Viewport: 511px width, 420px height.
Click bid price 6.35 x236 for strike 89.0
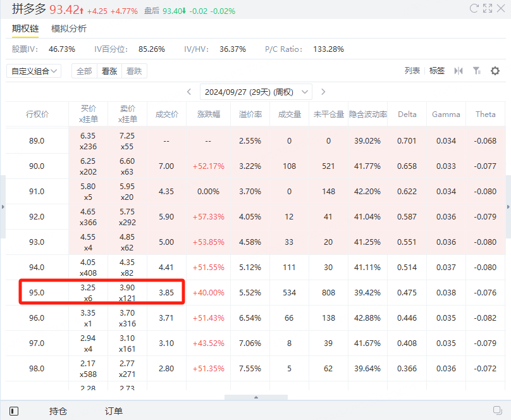88,141
